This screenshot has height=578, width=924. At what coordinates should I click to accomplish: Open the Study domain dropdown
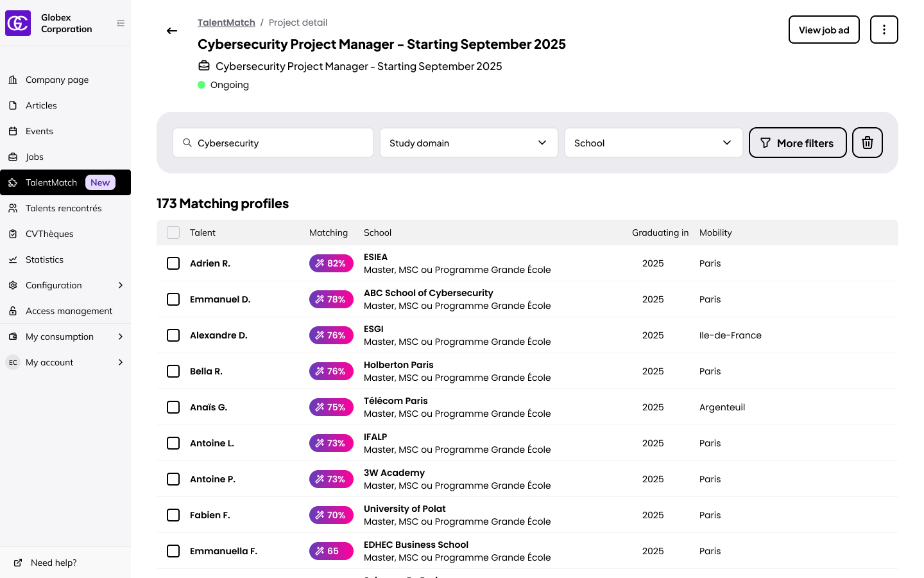pos(468,143)
